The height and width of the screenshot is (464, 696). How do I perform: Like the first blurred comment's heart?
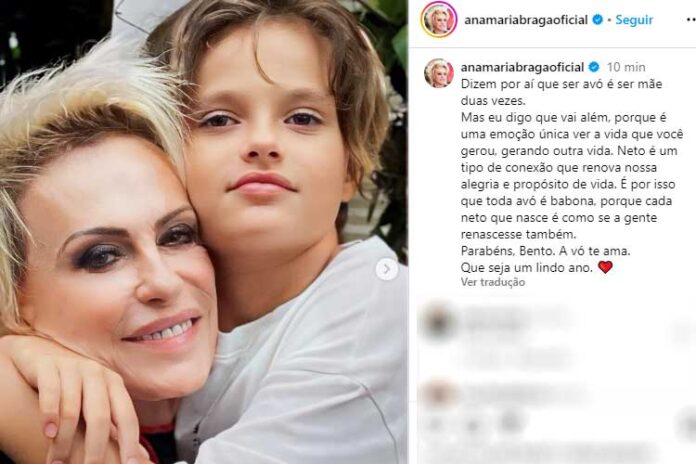[683, 333]
